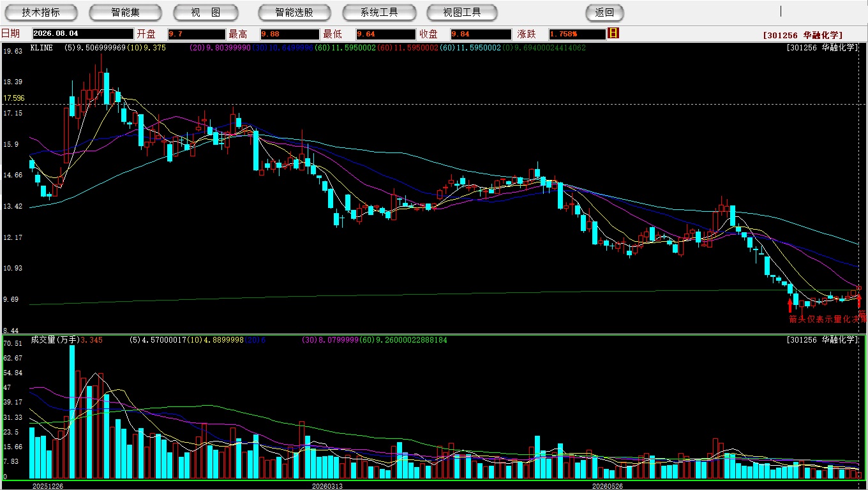
Task: Click the (5)9.506999969 MA value
Action: point(95,47)
